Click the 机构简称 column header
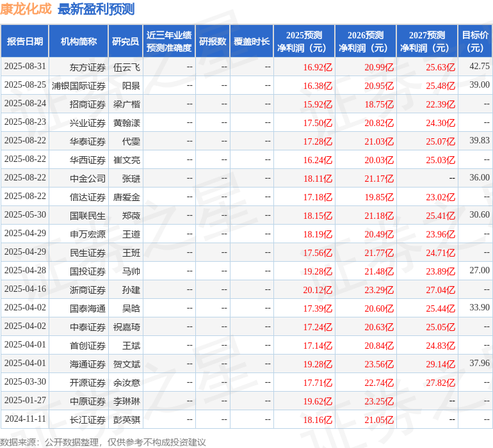 (79, 41)
